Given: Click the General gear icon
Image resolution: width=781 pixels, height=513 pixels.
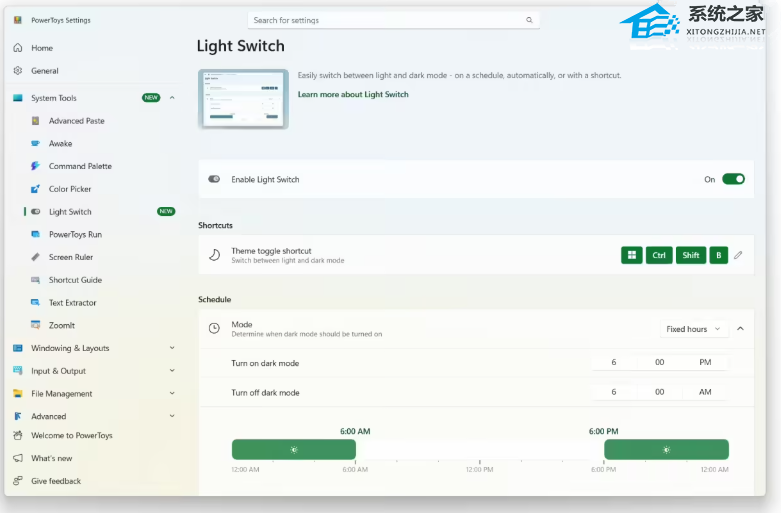Looking at the screenshot, I should tap(18, 71).
